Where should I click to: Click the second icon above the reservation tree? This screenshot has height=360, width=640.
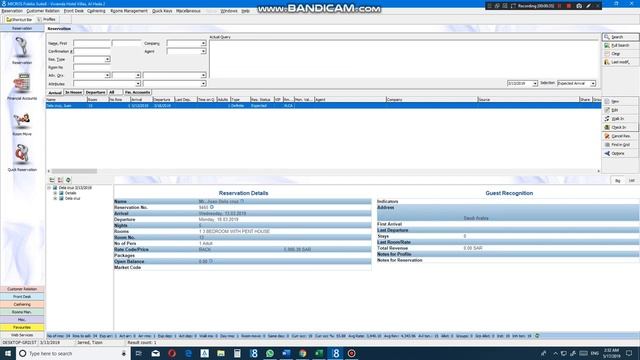coord(60,180)
